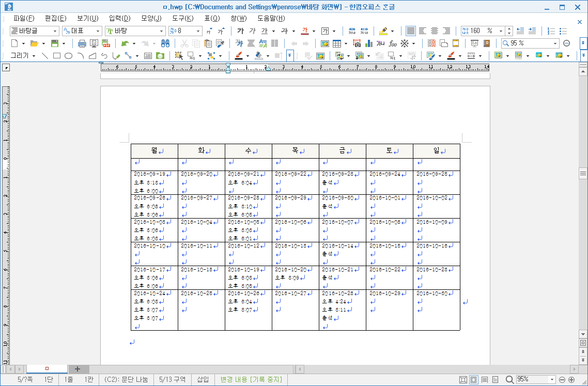The height and width of the screenshot is (386, 588).
Task: Click the line color brush swatch
Action: click(239, 56)
